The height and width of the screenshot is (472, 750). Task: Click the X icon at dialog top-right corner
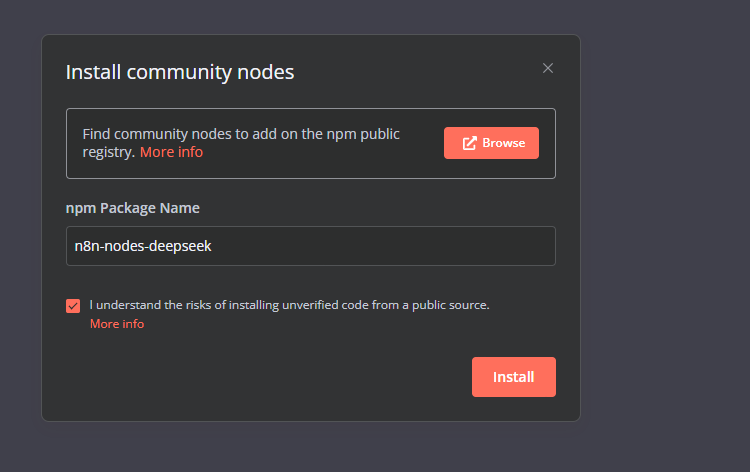tap(548, 68)
